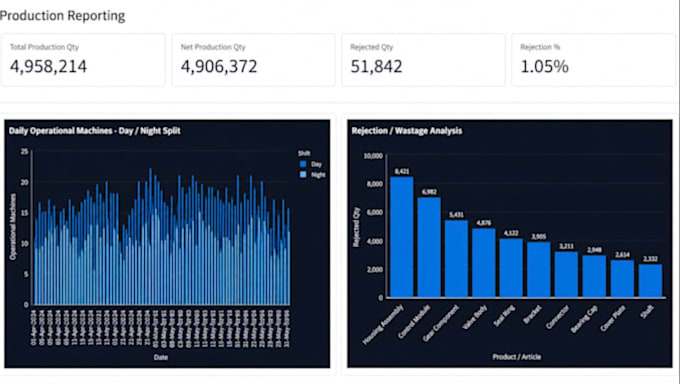This screenshot has height=384, width=680.
Task: Click the 3,211 bar value label
Action: pos(566,246)
